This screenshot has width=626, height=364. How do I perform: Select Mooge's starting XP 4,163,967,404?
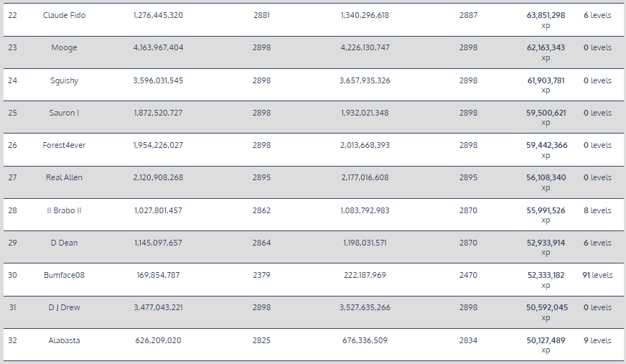[158, 48]
